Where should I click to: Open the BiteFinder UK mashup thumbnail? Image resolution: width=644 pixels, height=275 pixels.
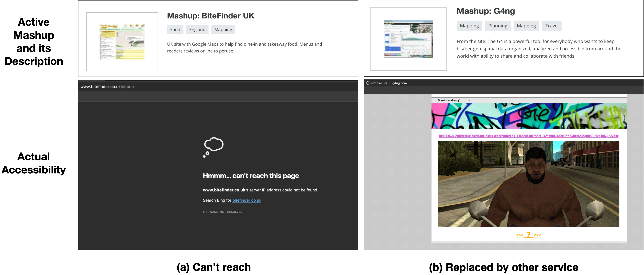pos(122,42)
